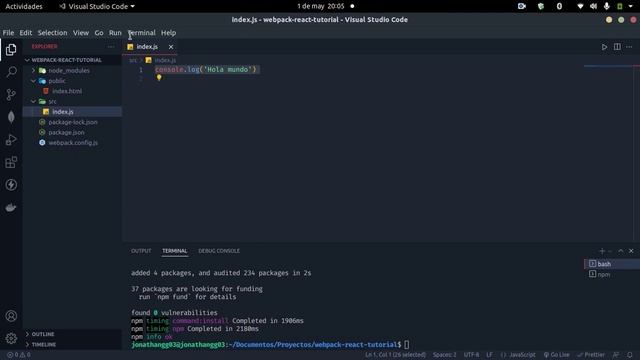This screenshot has width=640, height=360.
Task: Open index.html in the explorer
Action: pos(67,91)
